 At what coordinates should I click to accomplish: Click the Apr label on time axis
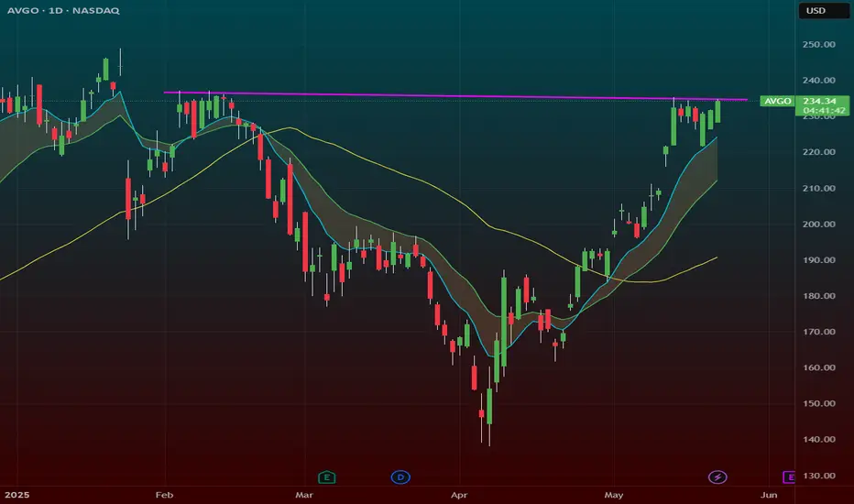(459, 495)
